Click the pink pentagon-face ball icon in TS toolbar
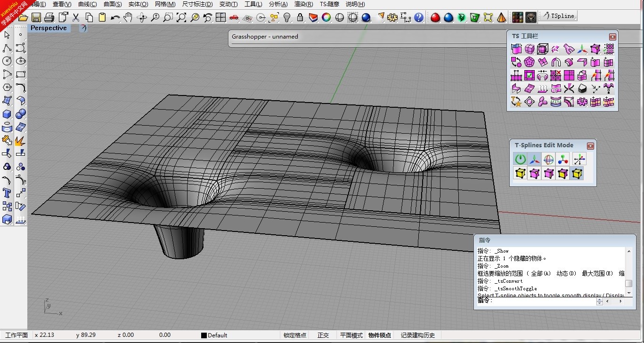Viewport: 644px width, 343px height. [530, 62]
